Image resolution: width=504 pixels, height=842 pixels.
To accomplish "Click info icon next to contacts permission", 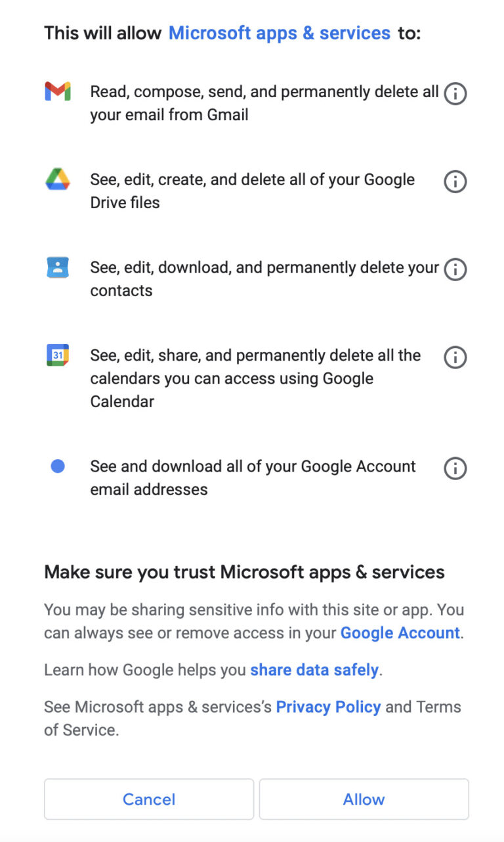I will (x=455, y=269).
